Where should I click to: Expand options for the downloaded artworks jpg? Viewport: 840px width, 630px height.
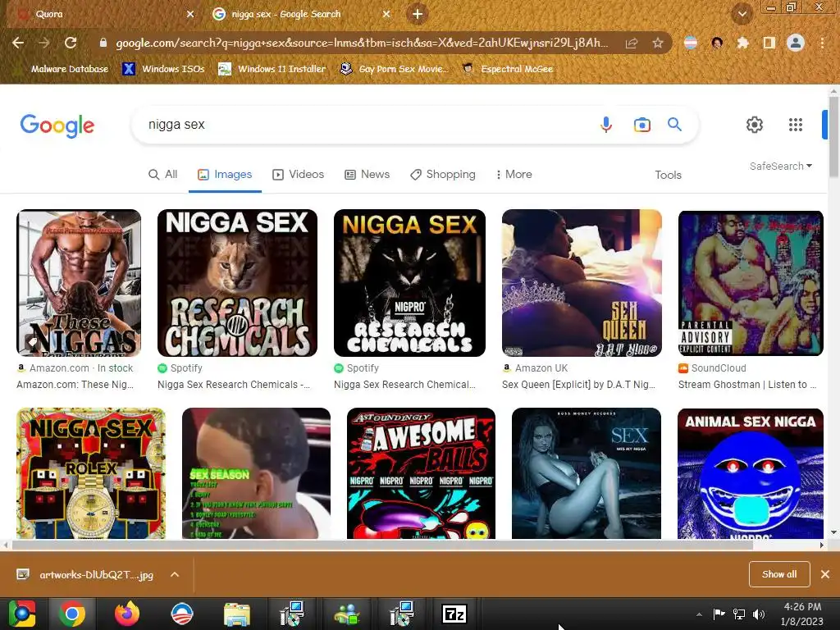[175, 574]
